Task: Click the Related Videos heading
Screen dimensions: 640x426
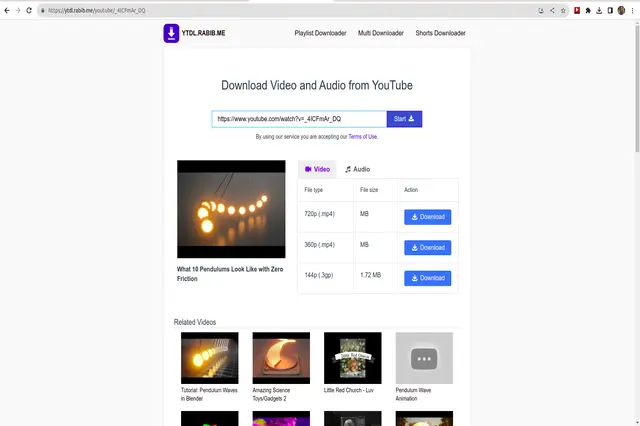Action: point(195,322)
